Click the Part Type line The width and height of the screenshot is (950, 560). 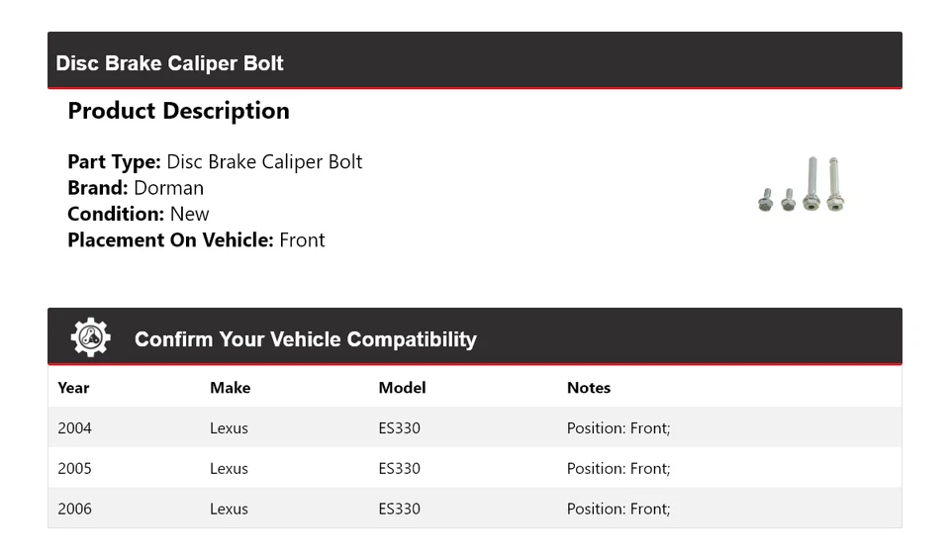[215, 162]
